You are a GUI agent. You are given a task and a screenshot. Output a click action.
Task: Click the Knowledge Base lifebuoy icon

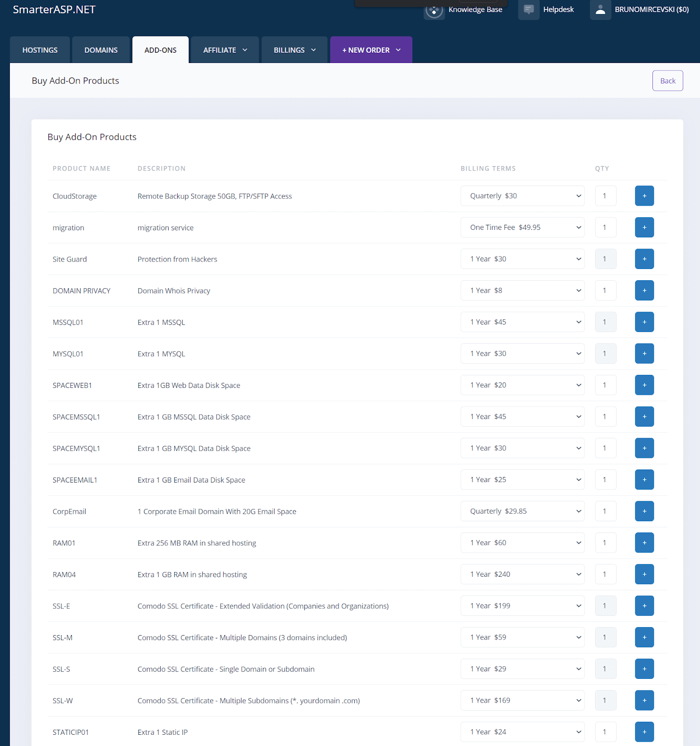tap(434, 10)
